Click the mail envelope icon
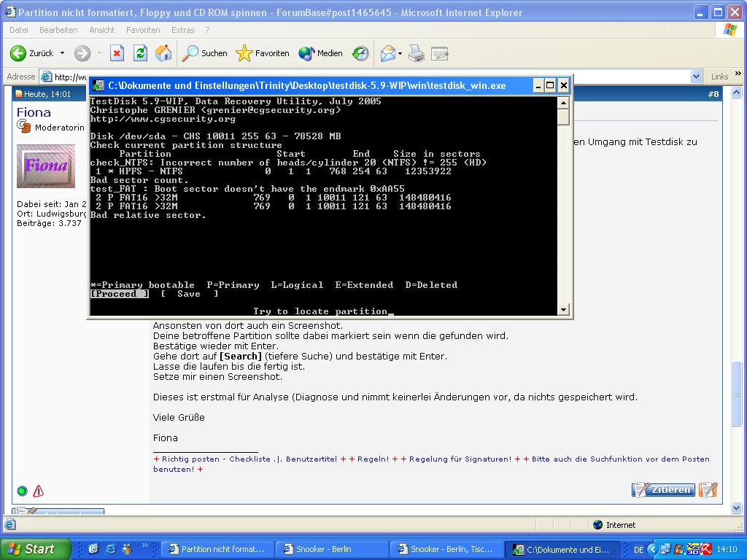The width and height of the screenshot is (747, 560). (388, 53)
